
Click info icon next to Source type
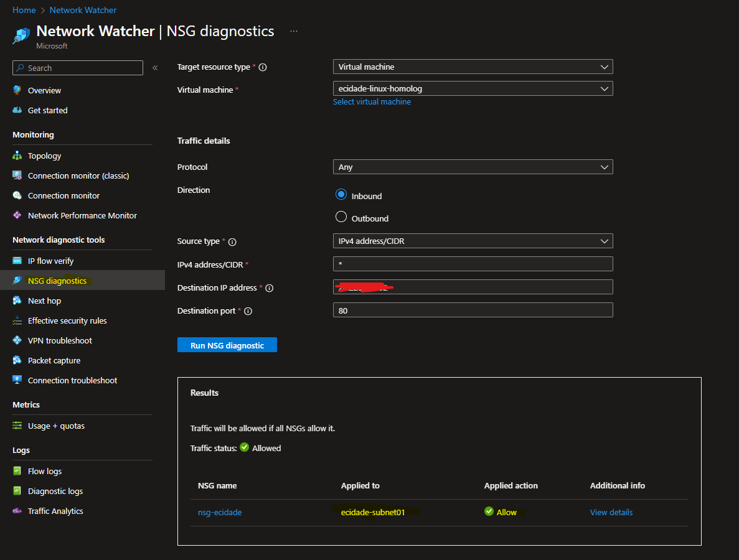tap(232, 241)
